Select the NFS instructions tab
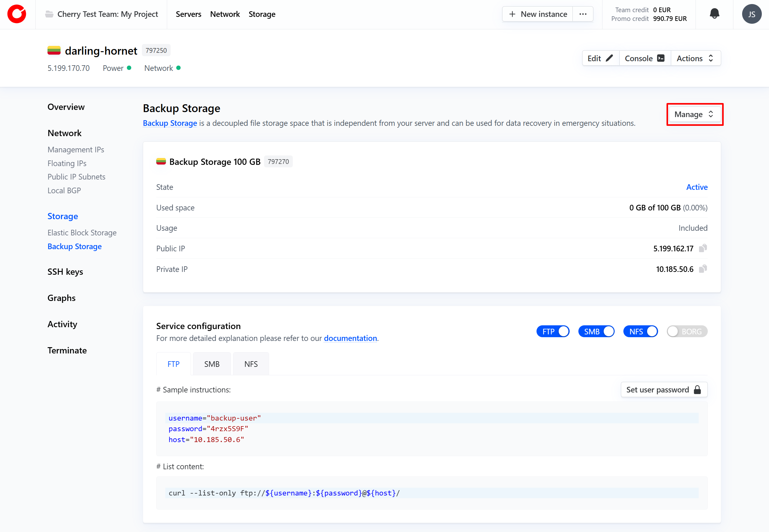Screen dimensions: 769x532 pyautogui.click(x=251, y=364)
